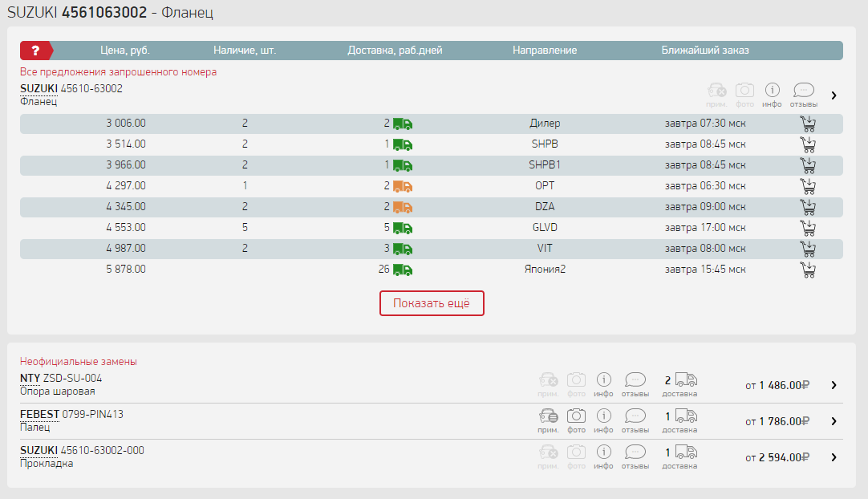This screenshot has height=499, width=868.
Task: Click green truck icon in Япония2 row
Action: (403, 270)
